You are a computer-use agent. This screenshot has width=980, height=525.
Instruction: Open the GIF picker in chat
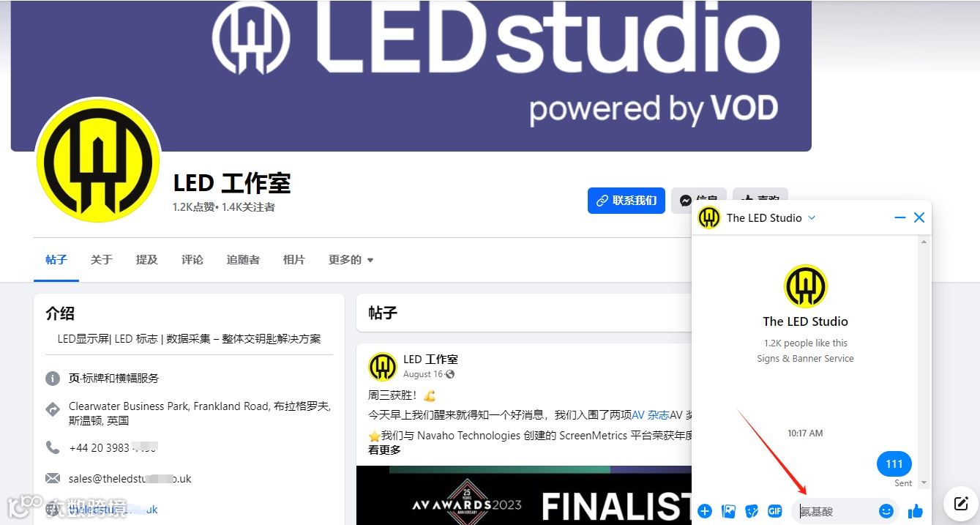coord(775,511)
